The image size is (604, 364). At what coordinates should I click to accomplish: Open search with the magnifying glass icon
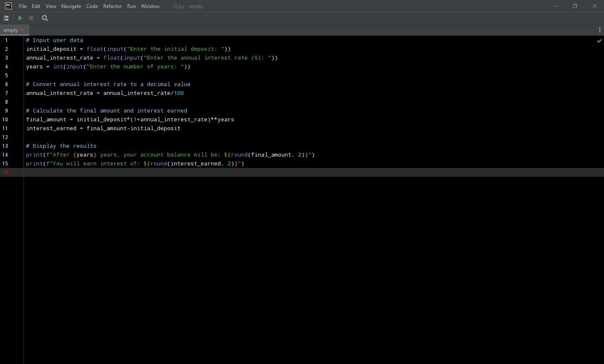click(45, 18)
